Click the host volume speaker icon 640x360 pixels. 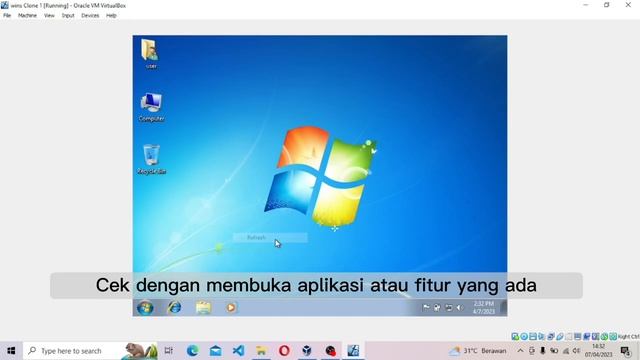[576, 351]
